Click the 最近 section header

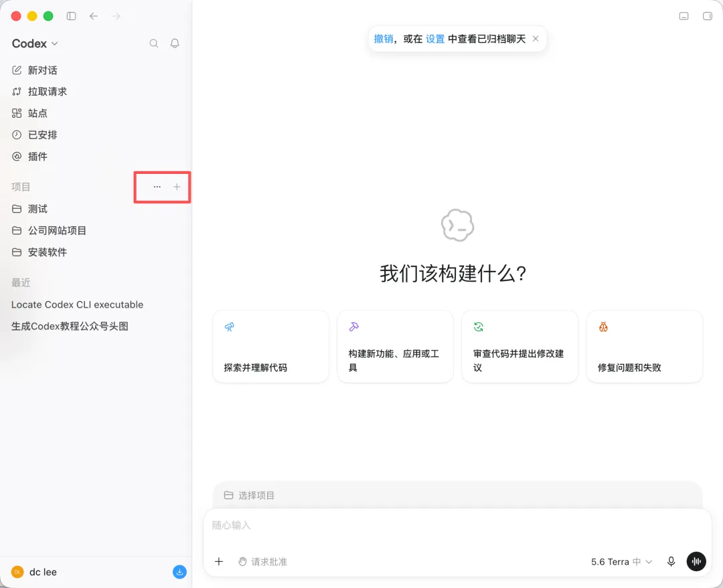click(21, 282)
